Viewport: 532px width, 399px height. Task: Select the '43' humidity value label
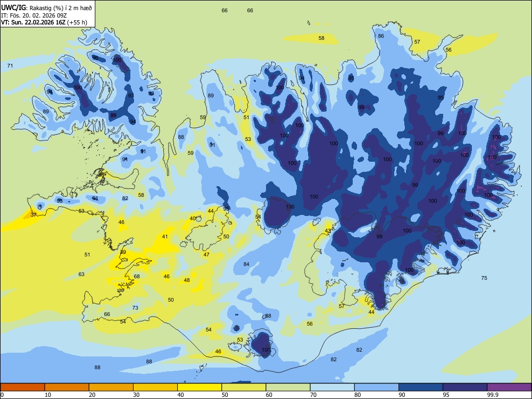pos(328,231)
